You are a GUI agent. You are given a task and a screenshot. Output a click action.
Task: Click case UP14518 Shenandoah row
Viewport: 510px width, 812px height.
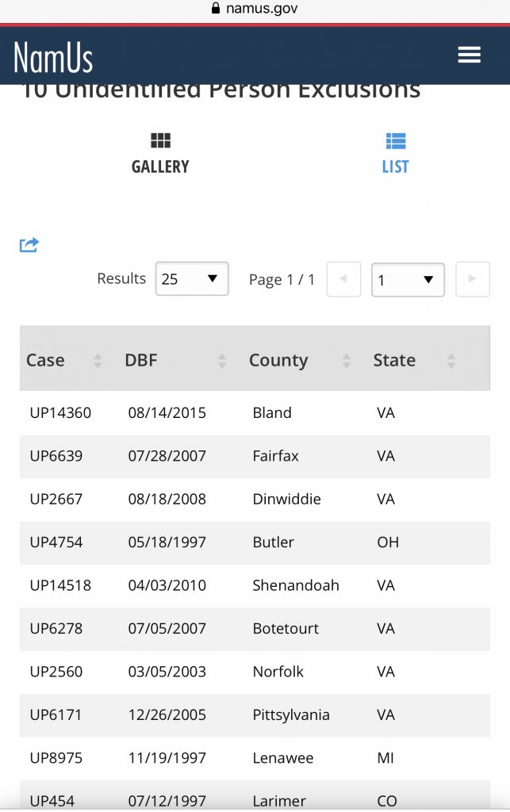60,585
